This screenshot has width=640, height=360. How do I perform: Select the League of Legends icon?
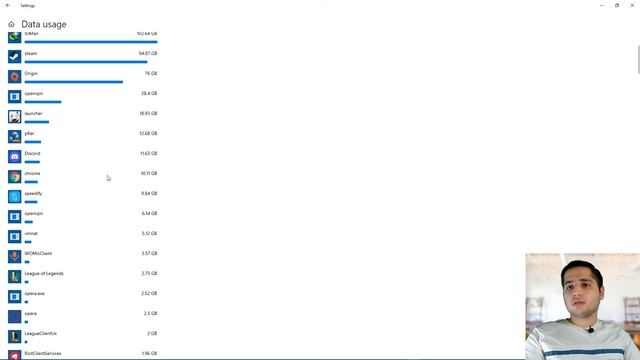pos(14,276)
